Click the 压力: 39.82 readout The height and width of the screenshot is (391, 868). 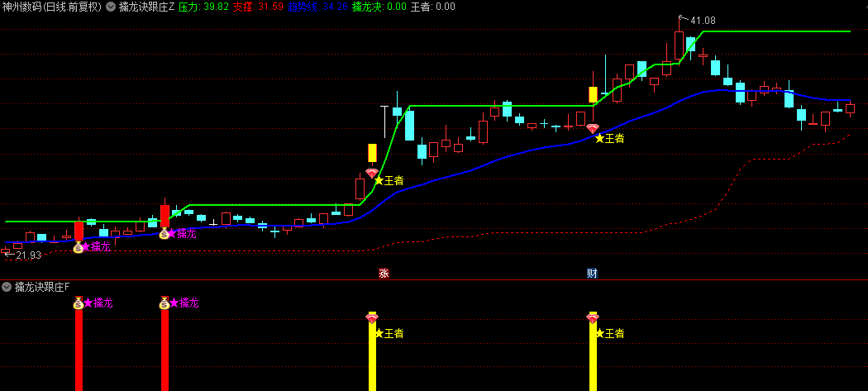[x=203, y=7]
